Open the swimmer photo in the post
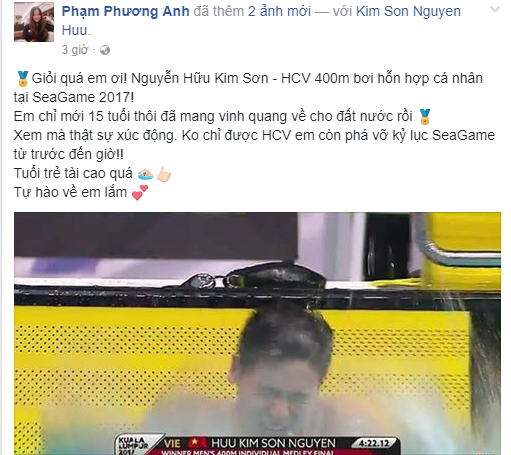The height and width of the screenshot is (455, 511). [x=257, y=333]
